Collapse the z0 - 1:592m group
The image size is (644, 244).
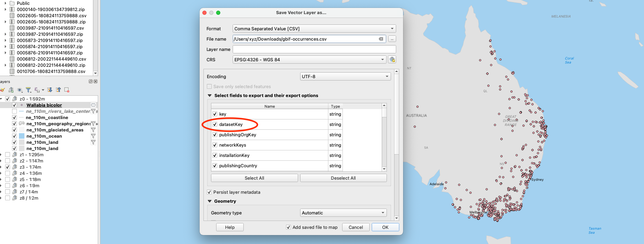click(x=1, y=99)
